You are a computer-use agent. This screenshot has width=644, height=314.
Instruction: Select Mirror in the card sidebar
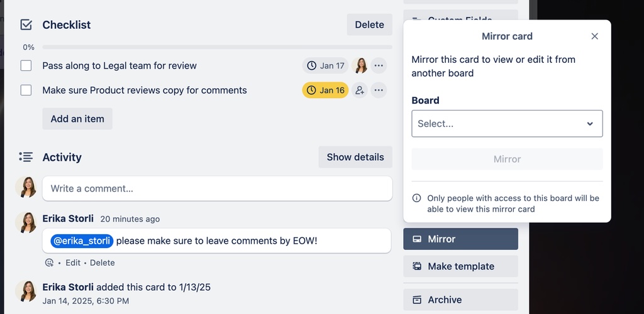460,239
